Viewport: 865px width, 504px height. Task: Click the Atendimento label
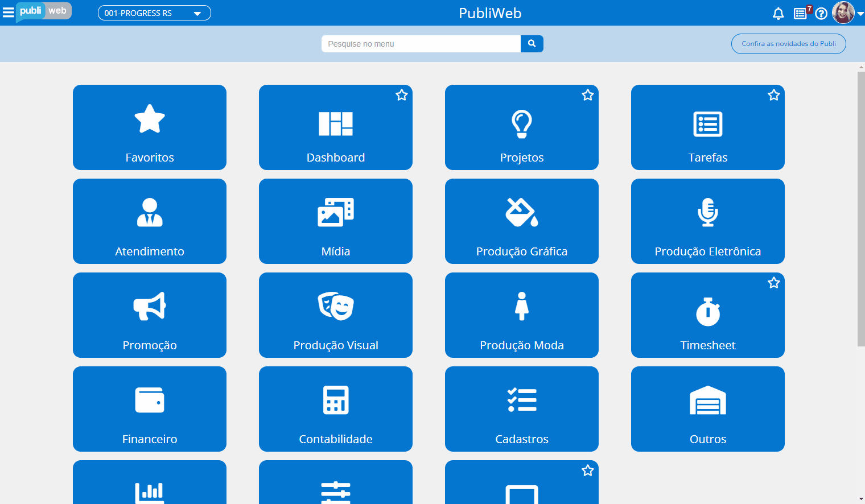150,251
